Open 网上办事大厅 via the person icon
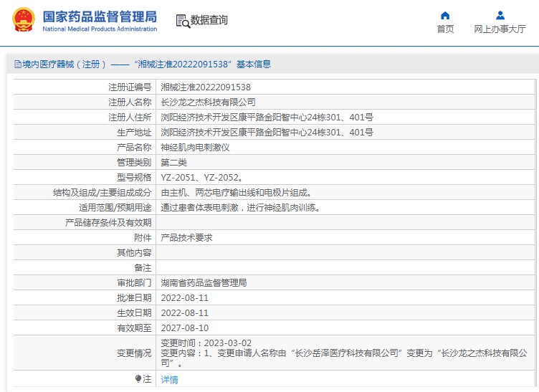This screenshot has height=392, width=539. [500, 16]
